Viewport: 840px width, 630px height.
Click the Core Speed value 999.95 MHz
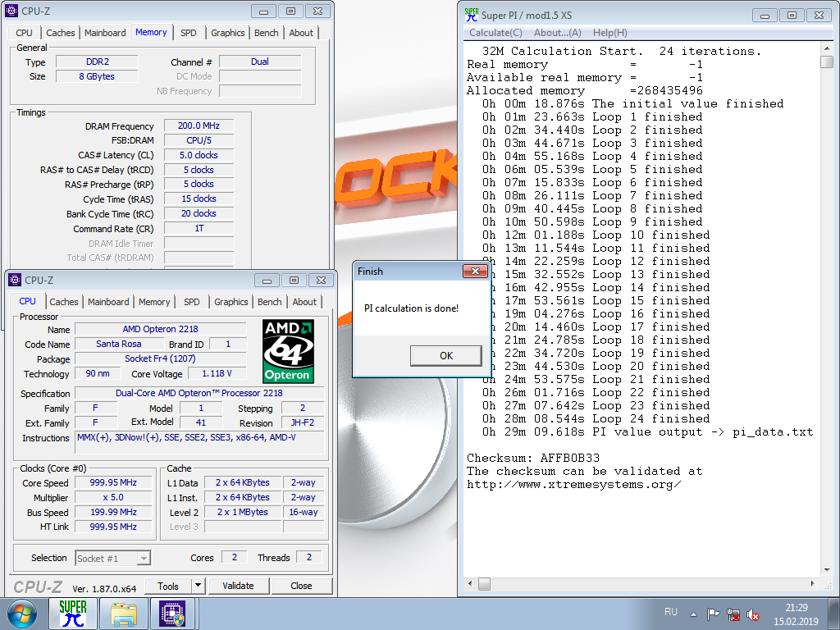coord(113,482)
